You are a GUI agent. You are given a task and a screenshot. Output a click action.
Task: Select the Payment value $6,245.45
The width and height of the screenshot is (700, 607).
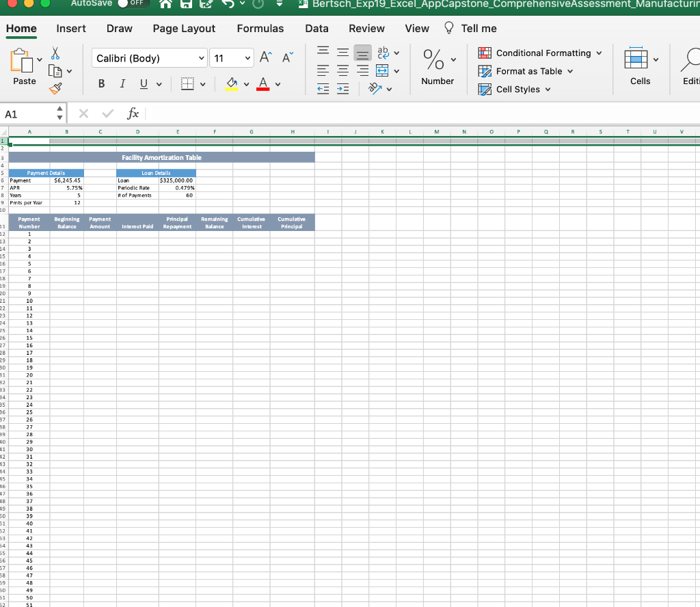(x=67, y=180)
